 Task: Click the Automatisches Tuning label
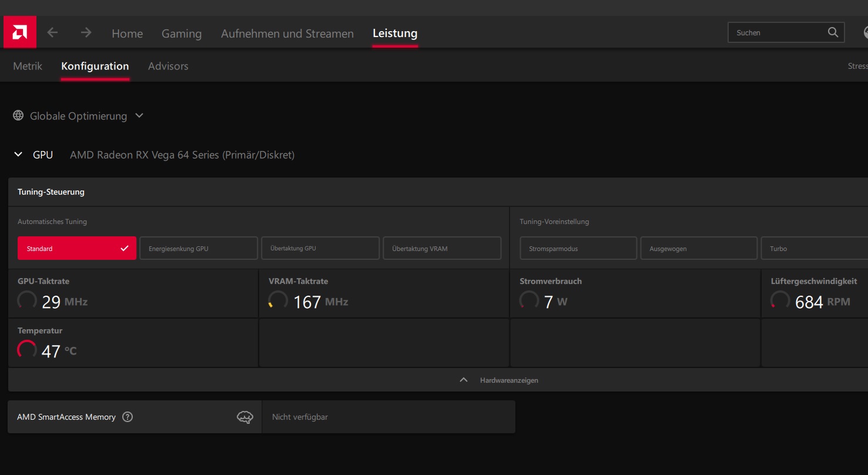click(52, 222)
